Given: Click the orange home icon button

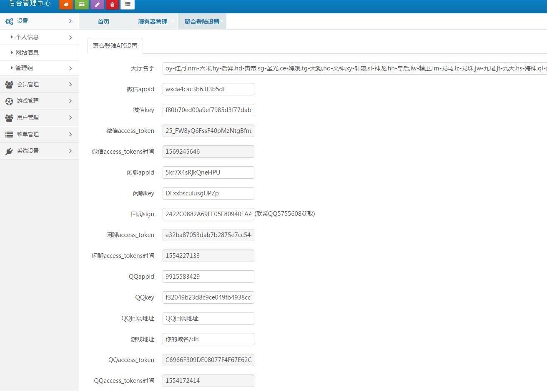Looking at the screenshot, I should [66, 5].
